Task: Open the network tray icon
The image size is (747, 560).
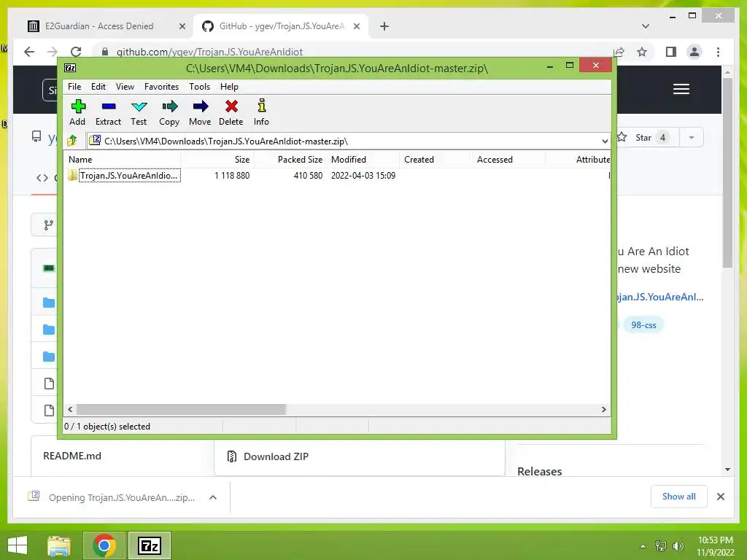Action: pyautogui.click(x=661, y=546)
